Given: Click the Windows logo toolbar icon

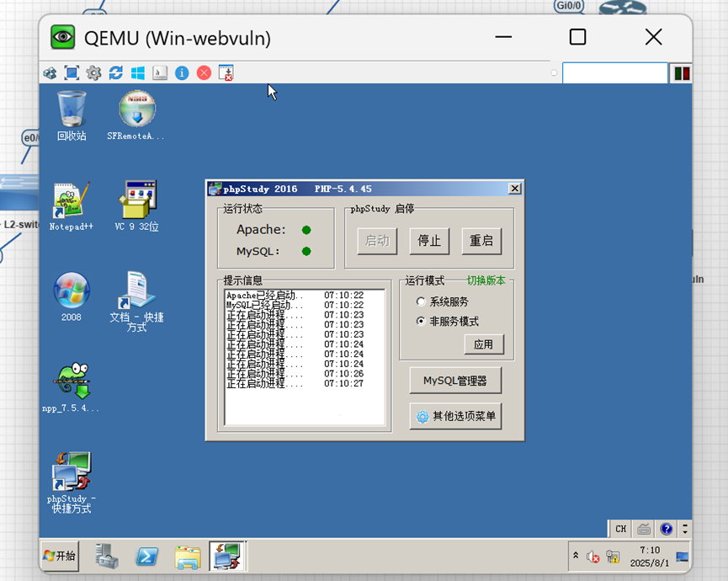Looking at the screenshot, I should click(138, 73).
